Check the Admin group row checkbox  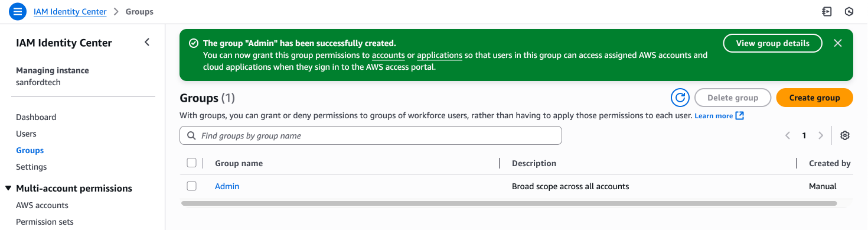[x=191, y=186]
